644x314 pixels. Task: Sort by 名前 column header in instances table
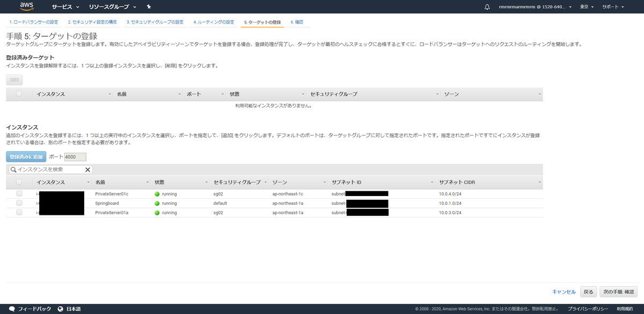tap(100, 183)
